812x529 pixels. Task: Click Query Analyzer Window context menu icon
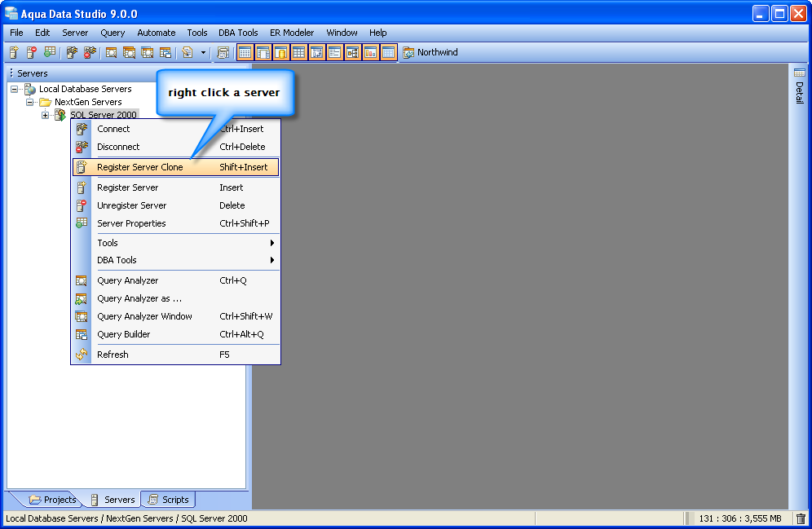click(82, 316)
